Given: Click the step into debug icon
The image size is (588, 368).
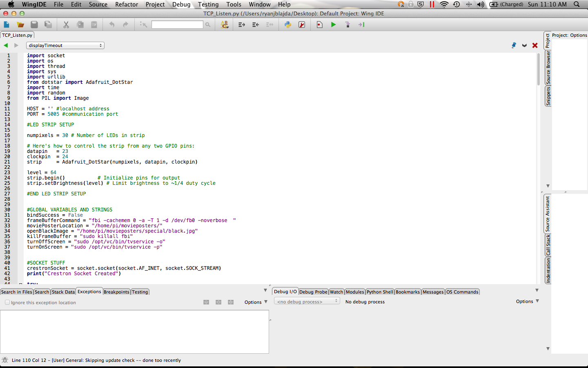Looking at the screenshot, I should point(347,25).
